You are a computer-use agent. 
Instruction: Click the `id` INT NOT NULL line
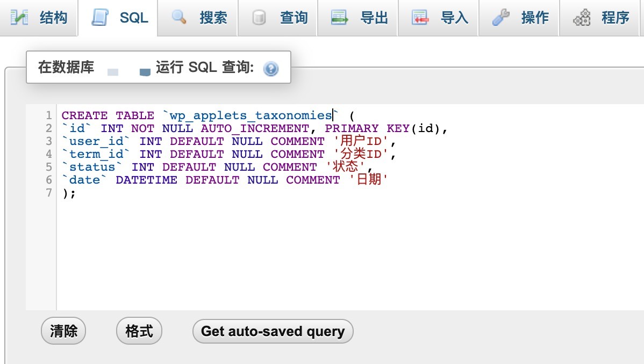point(254,128)
